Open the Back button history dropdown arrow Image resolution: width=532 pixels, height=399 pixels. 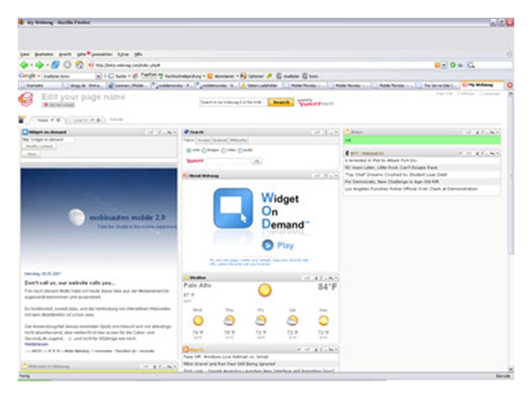[32, 65]
